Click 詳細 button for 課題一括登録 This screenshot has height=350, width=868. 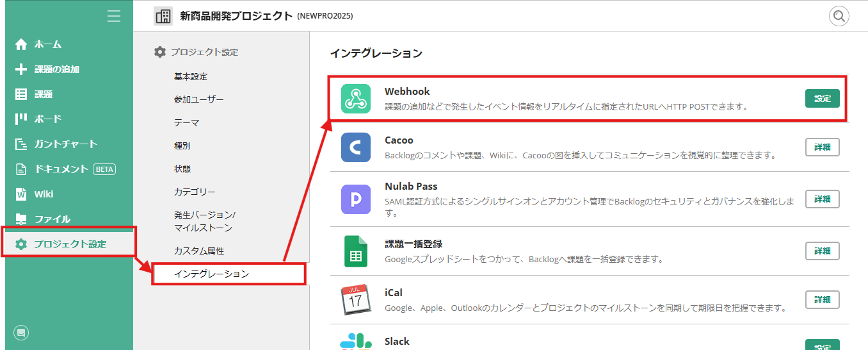[x=822, y=251]
